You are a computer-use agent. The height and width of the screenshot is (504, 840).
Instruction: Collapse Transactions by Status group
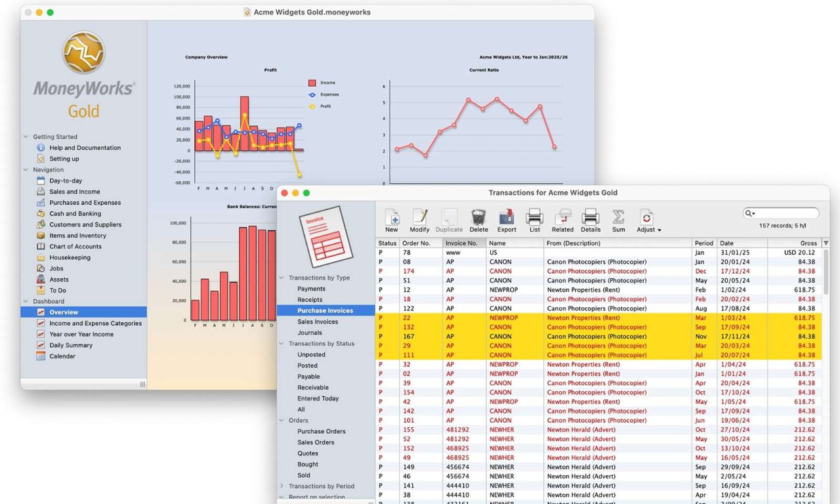[282, 344]
